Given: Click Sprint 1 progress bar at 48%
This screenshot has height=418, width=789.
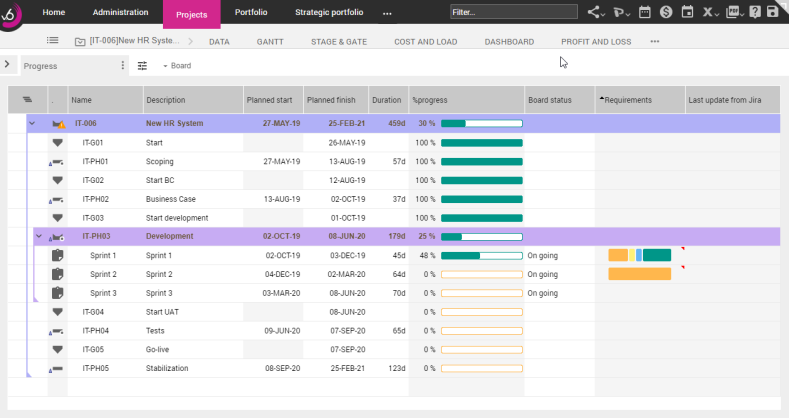Looking at the screenshot, I should click(482, 256).
